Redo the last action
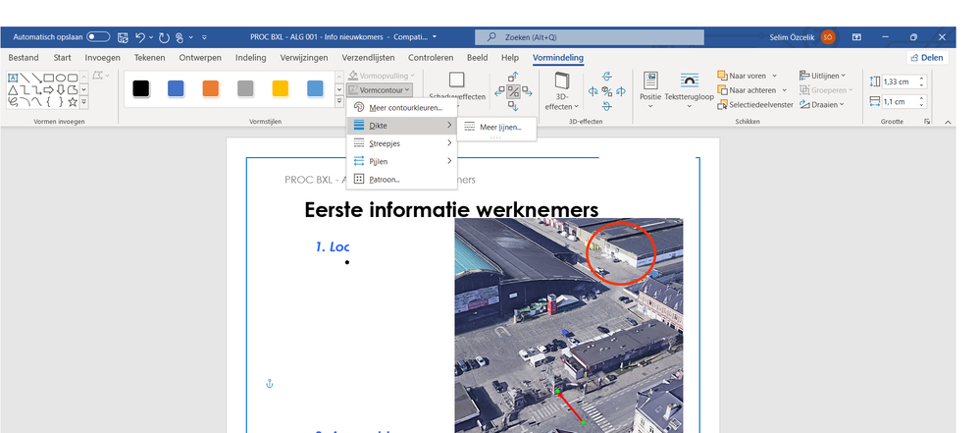 point(165,37)
